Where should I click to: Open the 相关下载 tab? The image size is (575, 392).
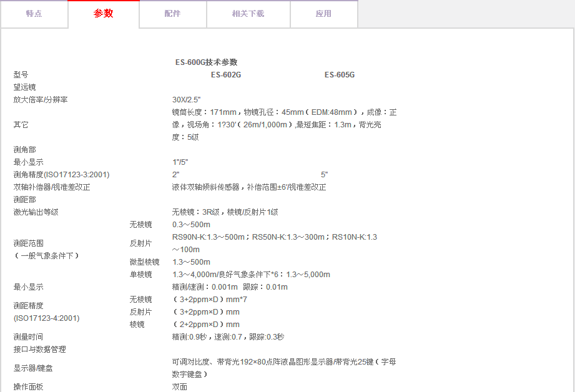tap(248, 14)
